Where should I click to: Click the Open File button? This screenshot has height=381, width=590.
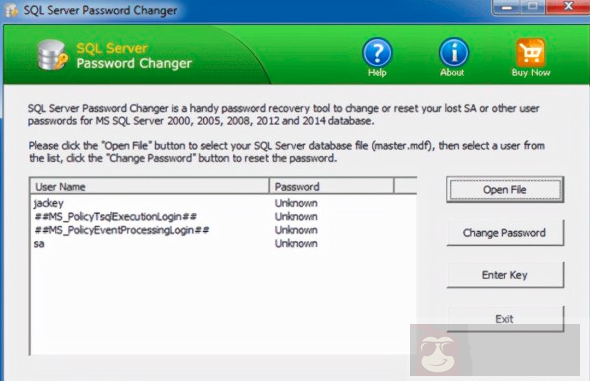point(505,190)
